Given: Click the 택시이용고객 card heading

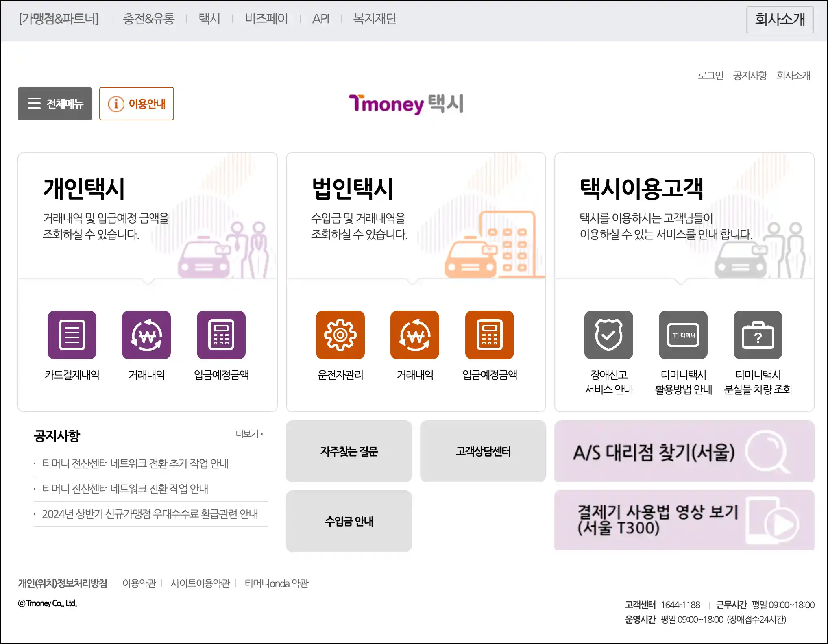Looking at the screenshot, I should coord(642,189).
